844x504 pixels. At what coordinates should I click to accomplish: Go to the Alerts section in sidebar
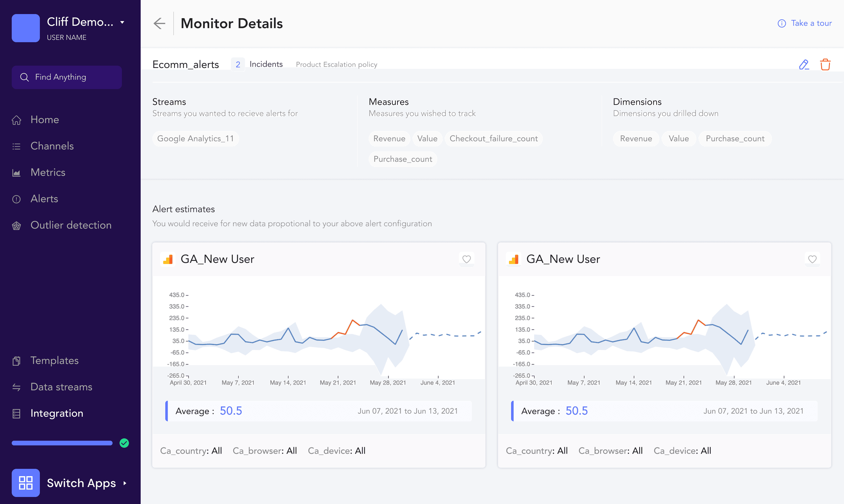point(44,199)
